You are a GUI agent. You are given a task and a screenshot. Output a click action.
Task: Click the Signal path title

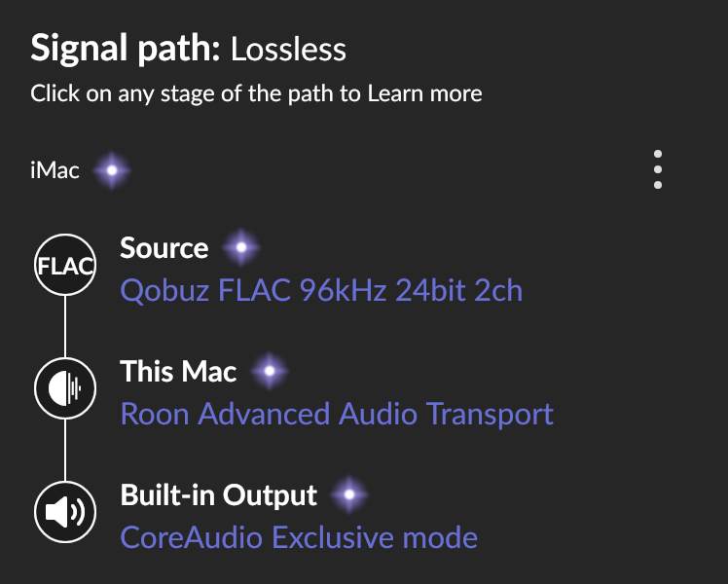125,50
